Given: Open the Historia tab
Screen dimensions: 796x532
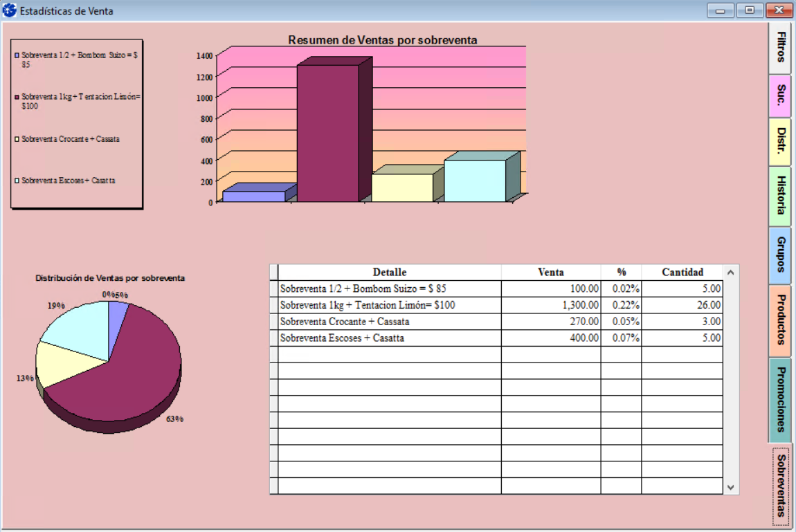Looking at the screenshot, I should click(780, 196).
